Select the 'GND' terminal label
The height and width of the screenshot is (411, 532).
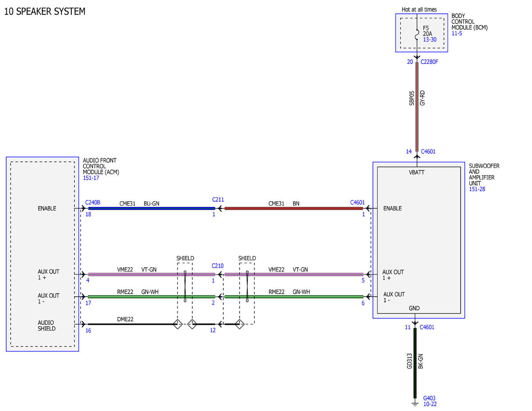click(x=414, y=308)
